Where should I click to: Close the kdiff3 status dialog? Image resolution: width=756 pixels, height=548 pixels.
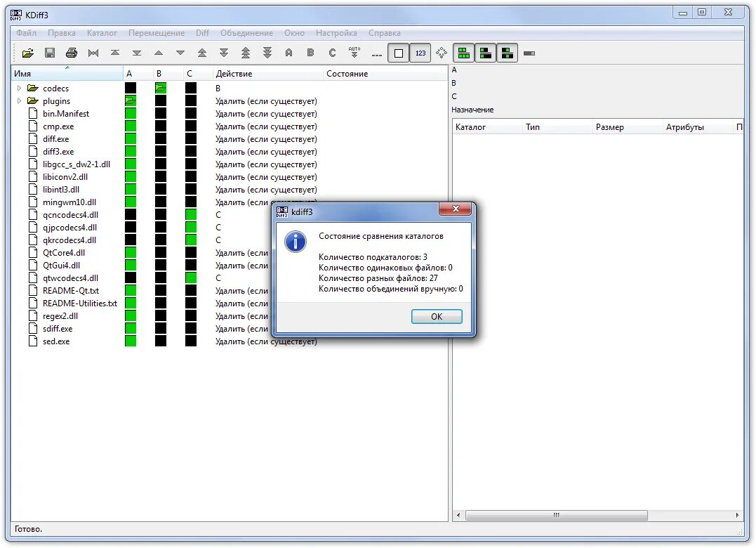click(x=455, y=209)
